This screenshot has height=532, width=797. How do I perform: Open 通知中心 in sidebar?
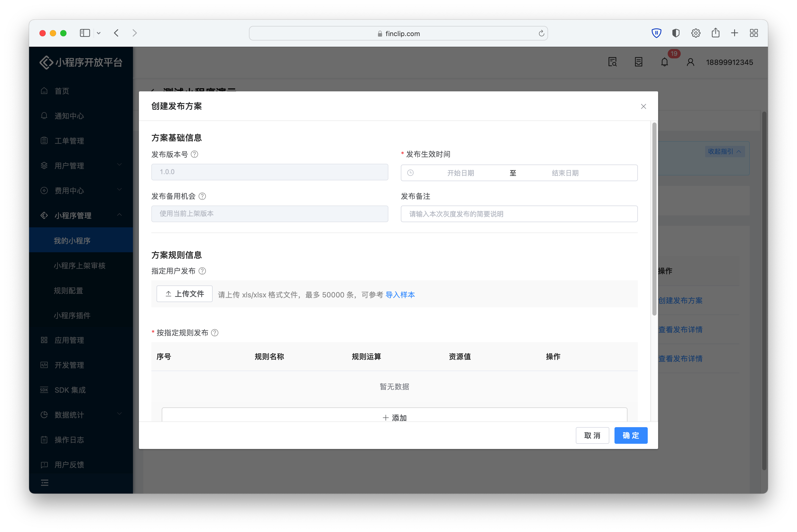81,116
